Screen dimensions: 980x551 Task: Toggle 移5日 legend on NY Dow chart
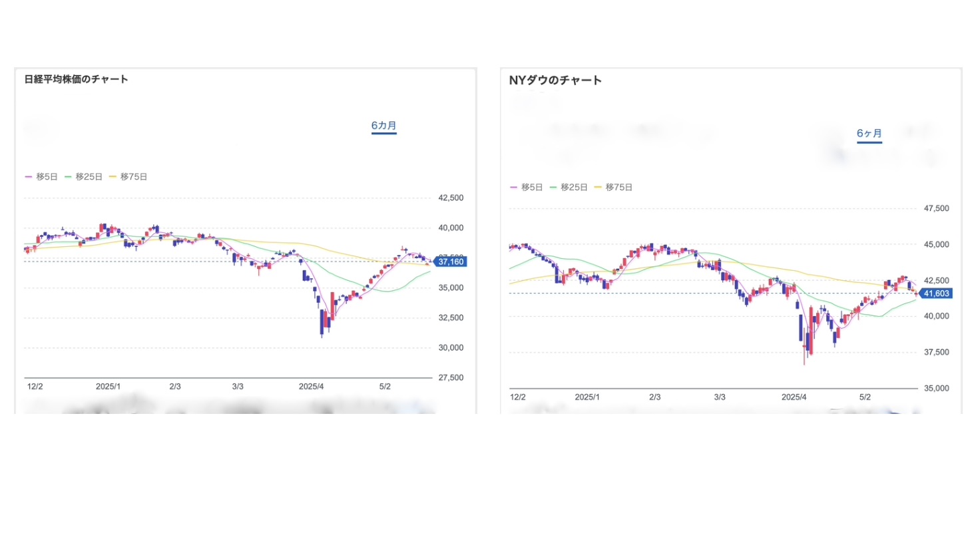point(526,188)
